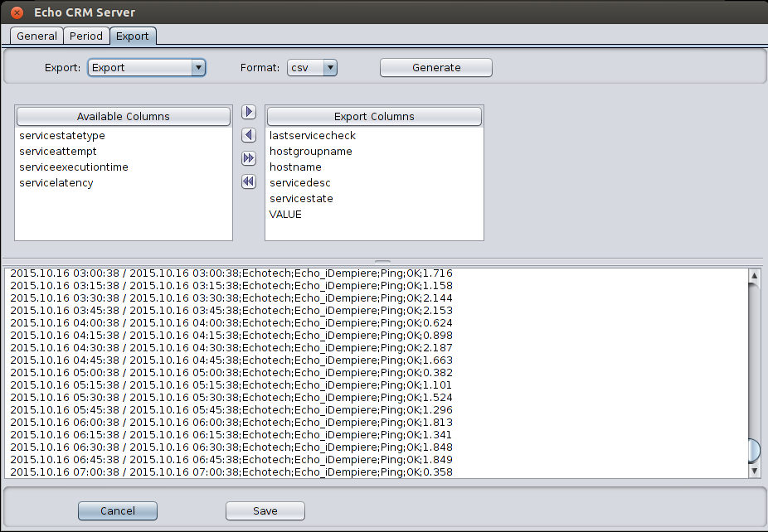This screenshot has width=768, height=532.
Task: Click the move right single arrow icon
Action: (248, 112)
